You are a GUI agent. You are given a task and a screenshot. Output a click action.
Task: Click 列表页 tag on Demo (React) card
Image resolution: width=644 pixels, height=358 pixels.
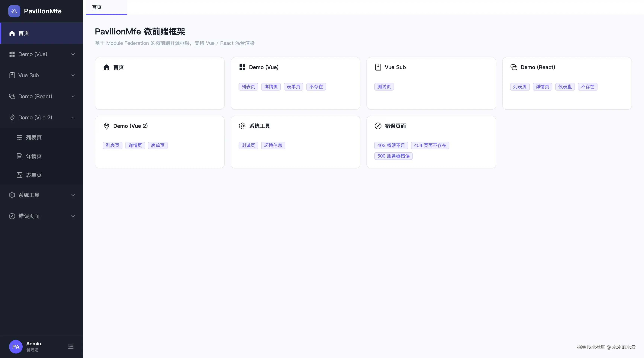[520, 87]
